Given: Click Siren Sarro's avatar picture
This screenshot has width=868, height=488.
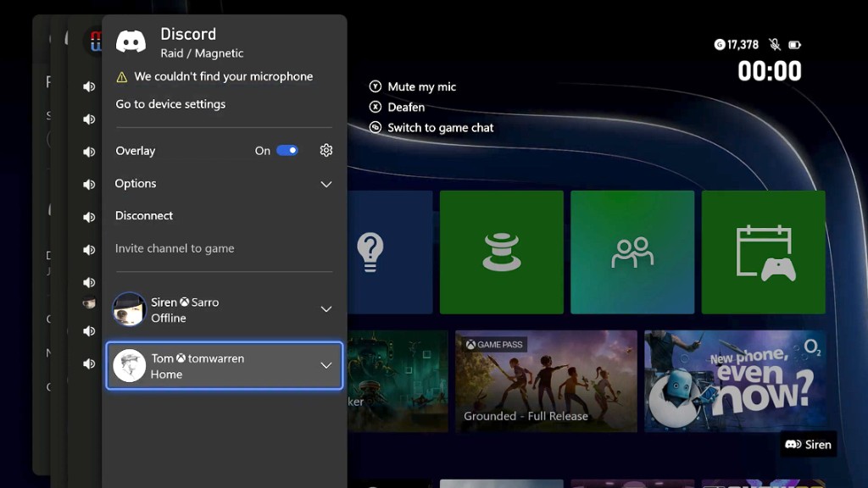Looking at the screenshot, I should pos(129,308).
